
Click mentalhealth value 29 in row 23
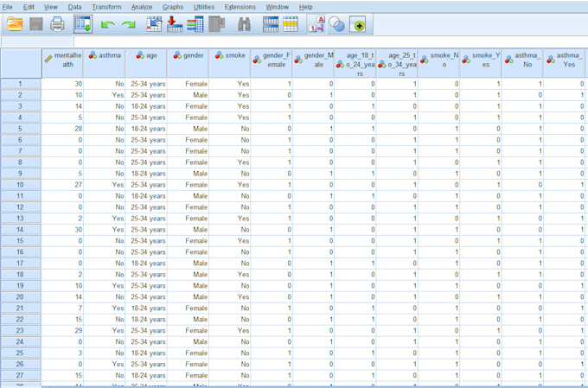point(62,330)
